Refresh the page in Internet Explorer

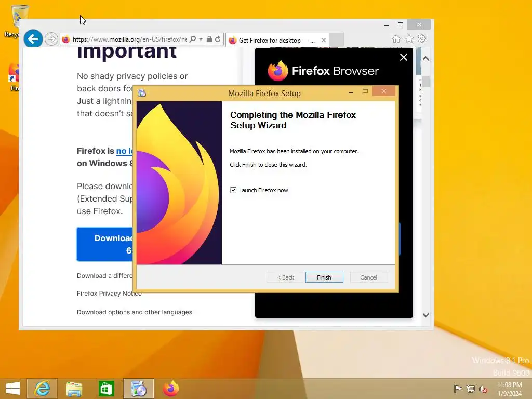[218, 39]
